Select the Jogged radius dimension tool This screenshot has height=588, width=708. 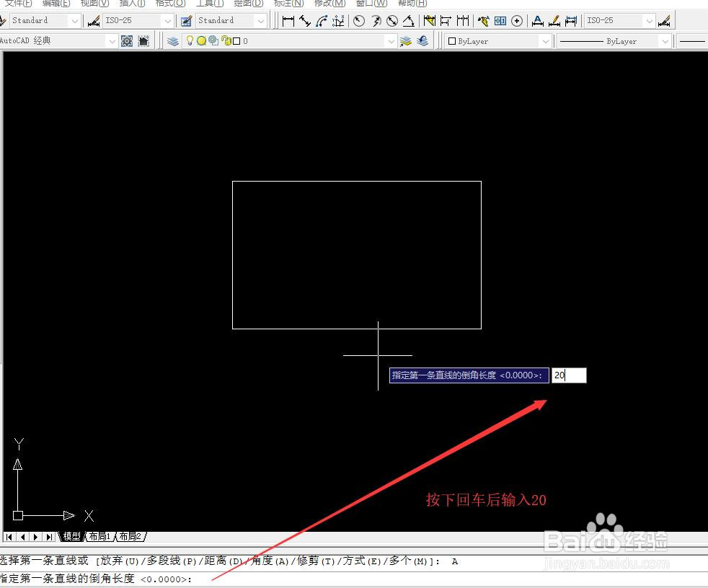coord(376,21)
